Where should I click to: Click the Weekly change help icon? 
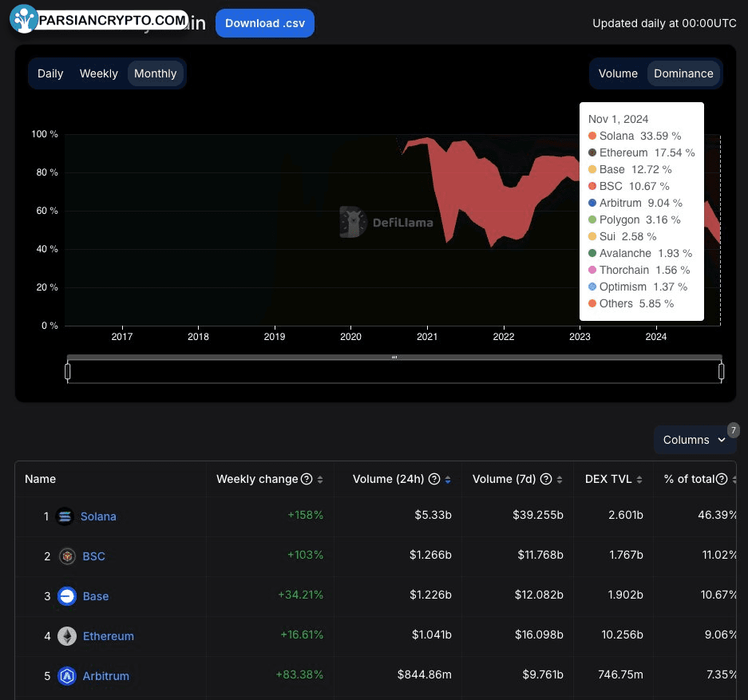click(x=307, y=479)
